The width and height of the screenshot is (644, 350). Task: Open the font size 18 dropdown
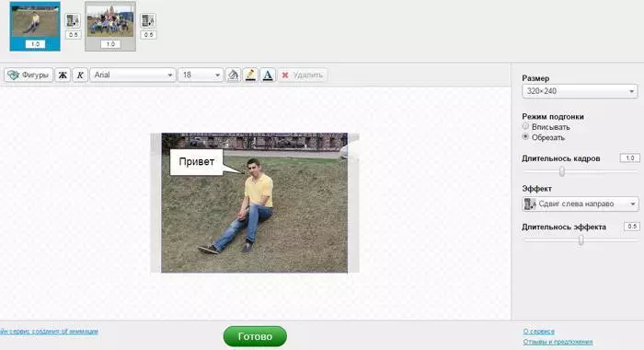click(x=201, y=75)
